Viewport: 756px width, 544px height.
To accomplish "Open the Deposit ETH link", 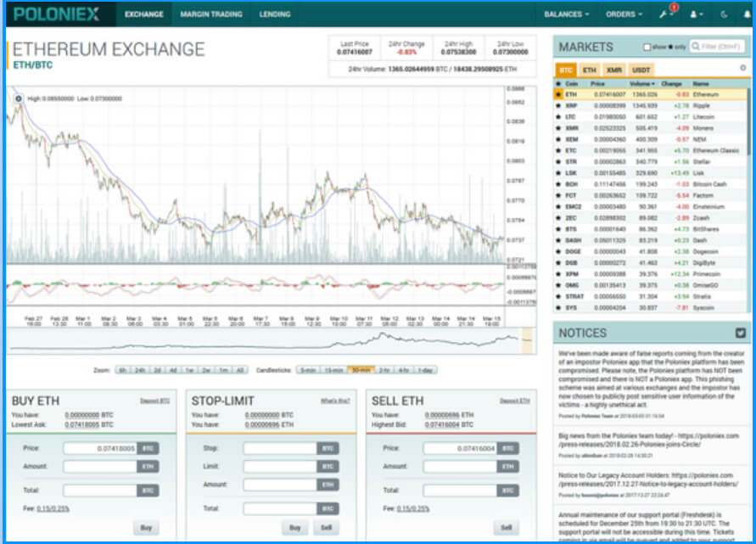I will 515,401.
